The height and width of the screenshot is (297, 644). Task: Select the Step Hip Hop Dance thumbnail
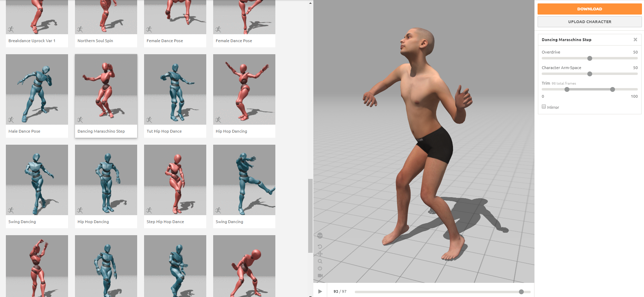[175, 180]
